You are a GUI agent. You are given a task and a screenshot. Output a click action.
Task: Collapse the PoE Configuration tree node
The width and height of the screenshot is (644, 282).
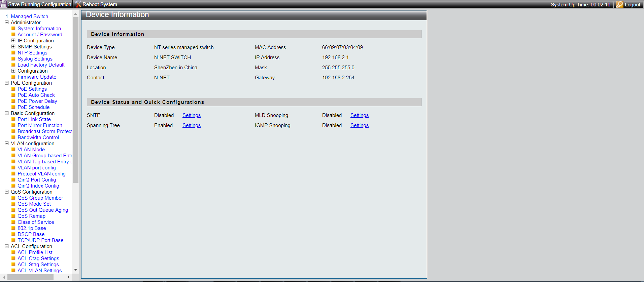(x=6, y=83)
